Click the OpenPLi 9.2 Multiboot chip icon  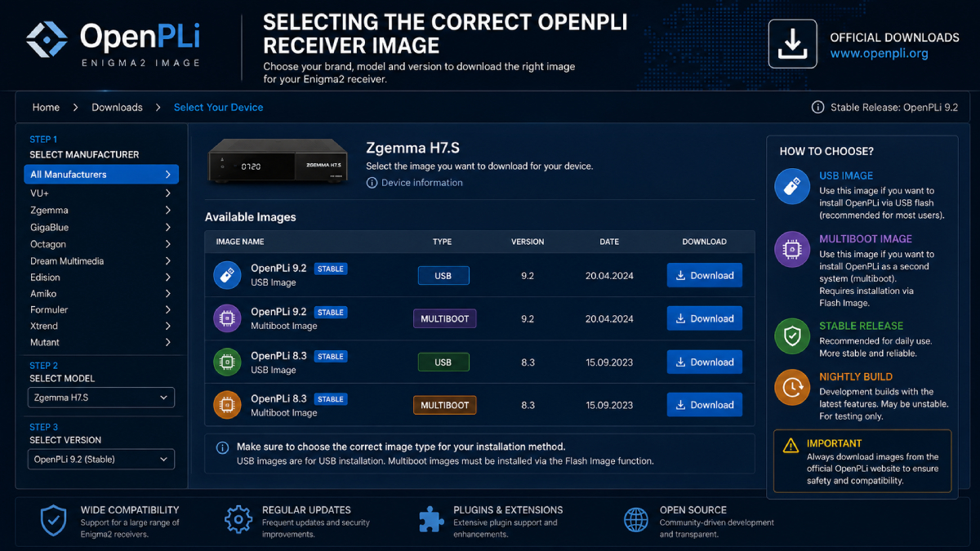[227, 318]
